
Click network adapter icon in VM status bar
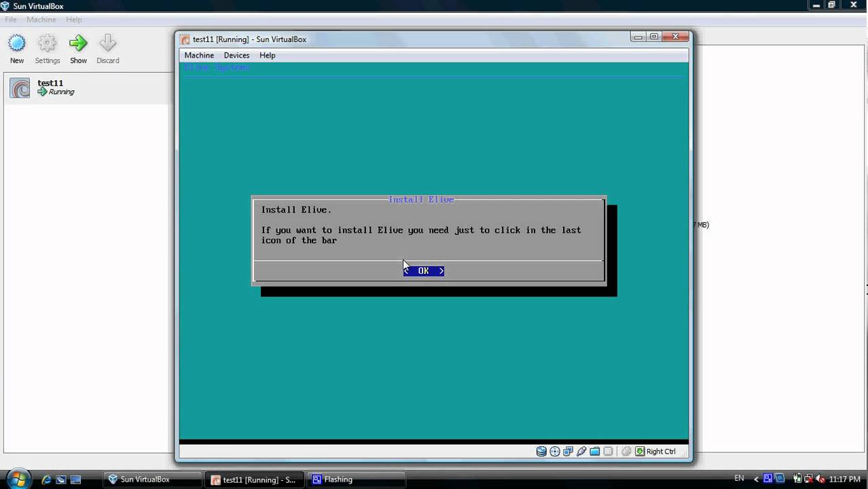(x=568, y=451)
